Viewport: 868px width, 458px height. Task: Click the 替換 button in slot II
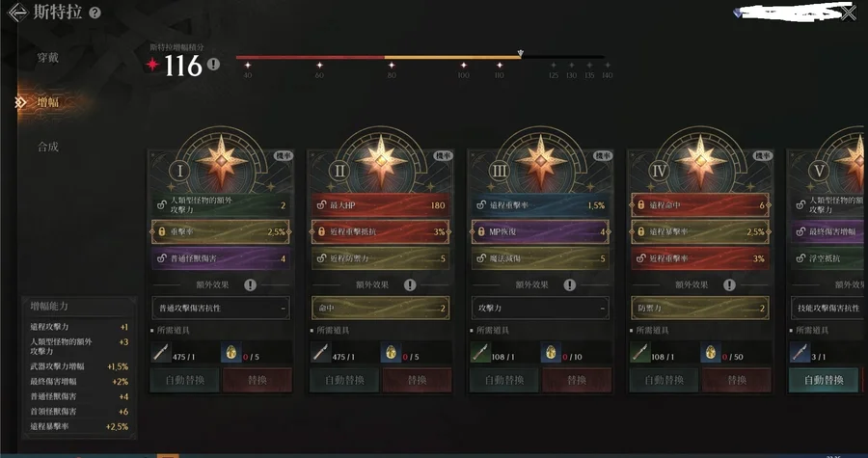417,380
